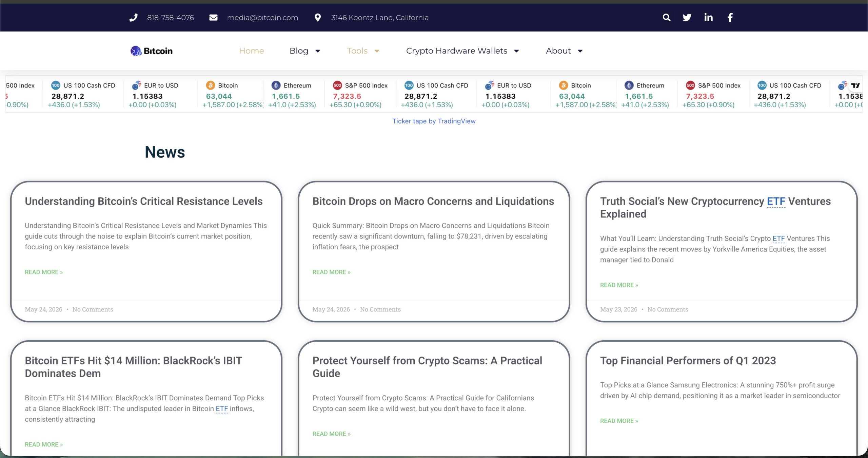Click the first Bitcoin ticker coin icon
The height and width of the screenshot is (458, 868).
[x=211, y=85]
